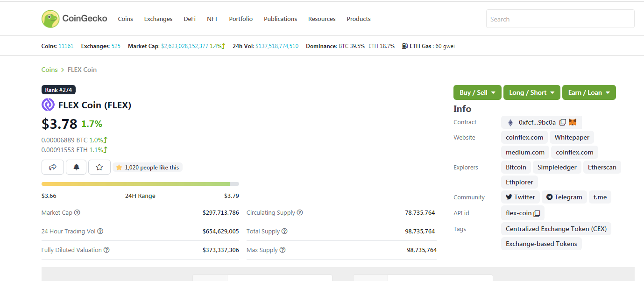Click the $373,337,306 fully diluted valuation

221,250
